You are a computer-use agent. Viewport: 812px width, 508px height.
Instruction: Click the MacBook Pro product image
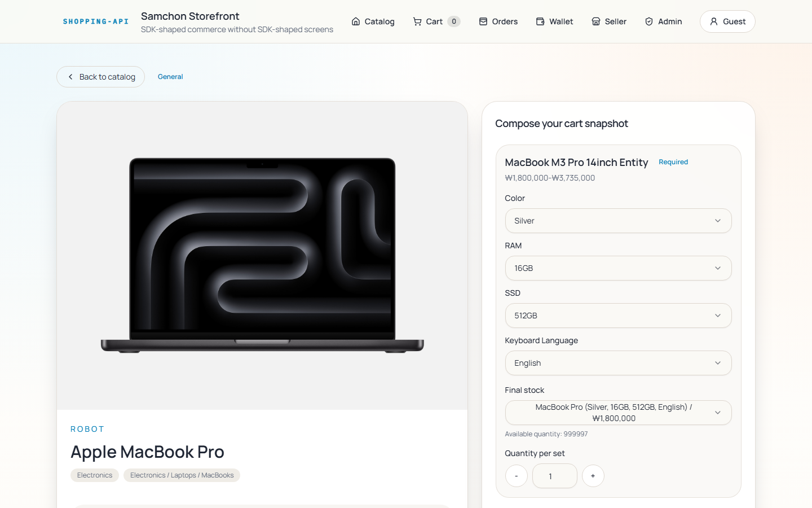(x=262, y=255)
